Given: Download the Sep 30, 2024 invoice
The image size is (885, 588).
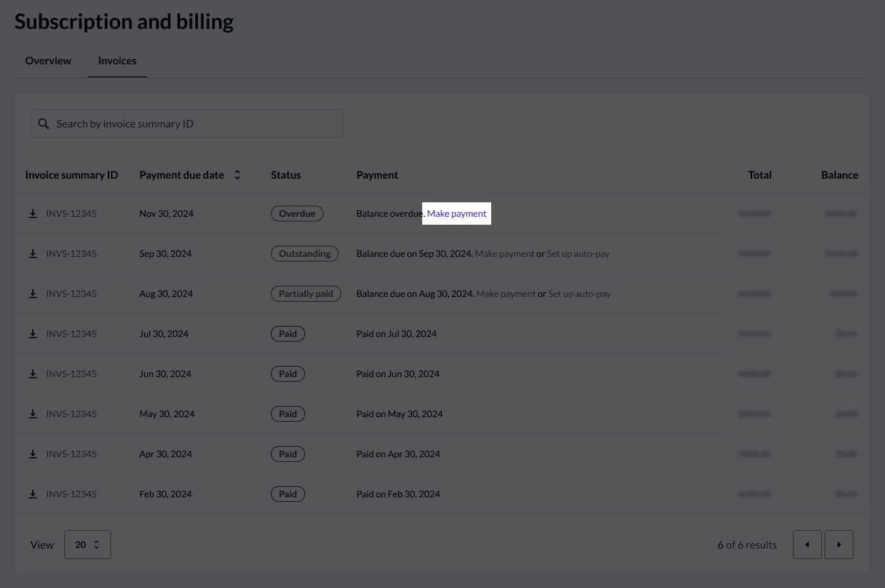Looking at the screenshot, I should point(33,254).
